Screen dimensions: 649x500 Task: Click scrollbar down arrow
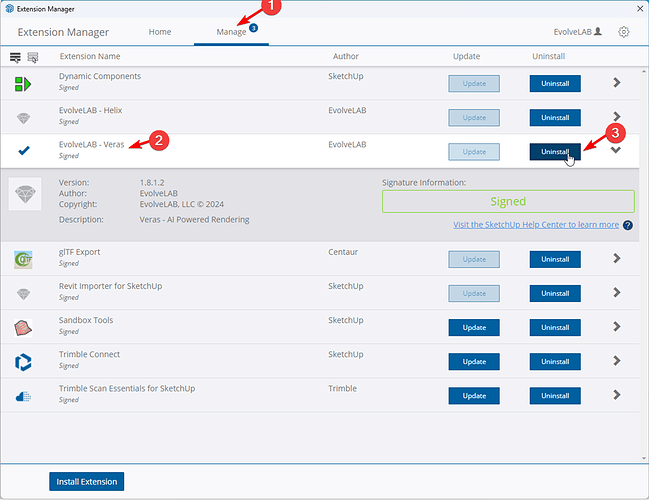click(644, 458)
